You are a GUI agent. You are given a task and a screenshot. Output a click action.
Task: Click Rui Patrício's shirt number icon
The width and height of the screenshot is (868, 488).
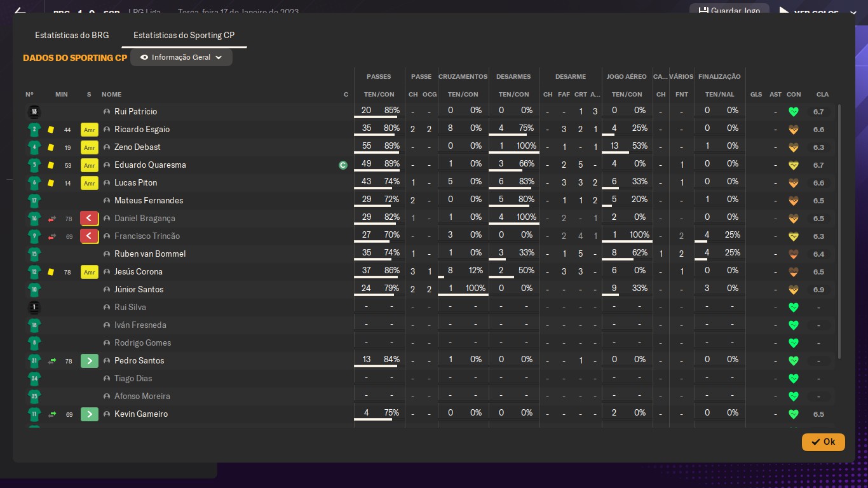click(x=34, y=112)
